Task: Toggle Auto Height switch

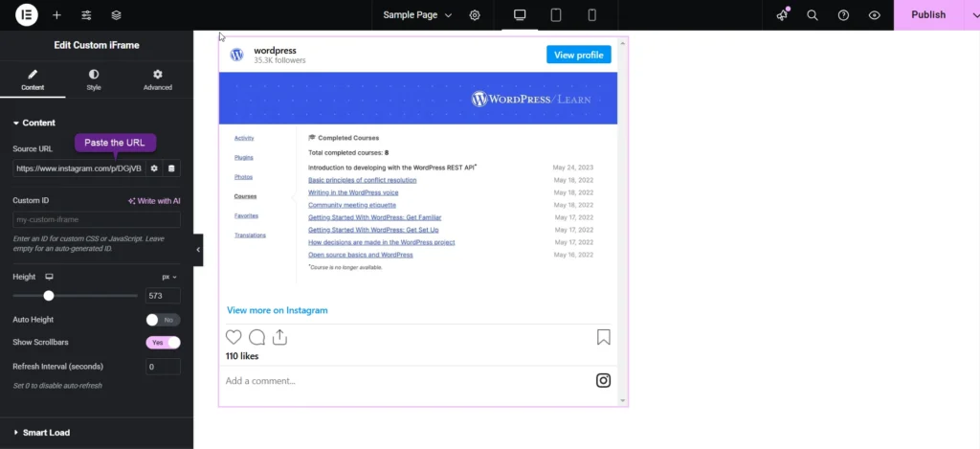Action: [x=163, y=320]
